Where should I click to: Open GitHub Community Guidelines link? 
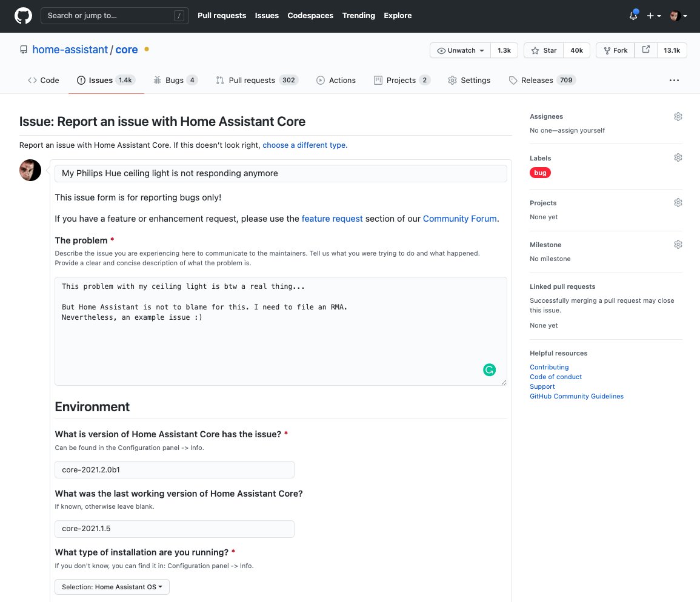coord(576,396)
